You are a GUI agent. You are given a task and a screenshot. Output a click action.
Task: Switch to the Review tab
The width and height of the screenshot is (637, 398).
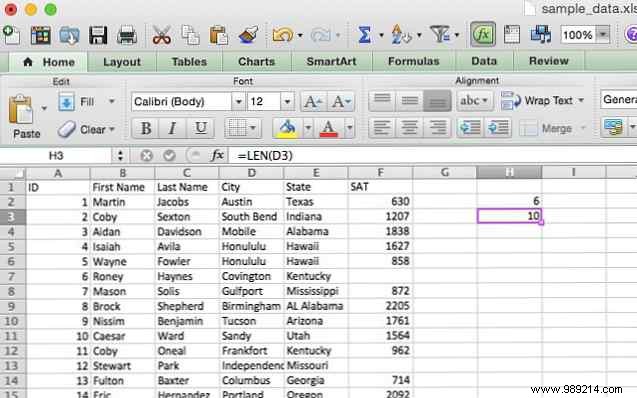click(548, 61)
